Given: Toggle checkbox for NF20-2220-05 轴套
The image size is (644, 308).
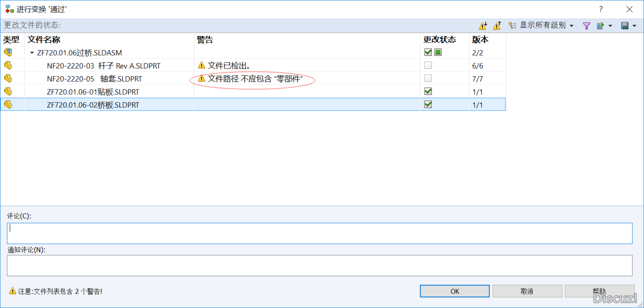Looking at the screenshot, I should pyautogui.click(x=428, y=78).
